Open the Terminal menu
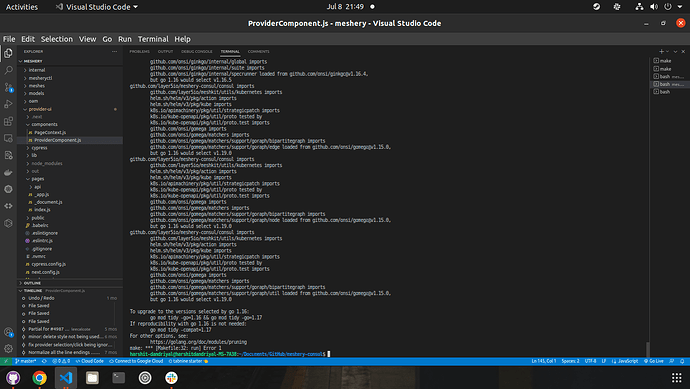Image resolution: width=690 pixels, height=389 pixels. pos(153,39)
